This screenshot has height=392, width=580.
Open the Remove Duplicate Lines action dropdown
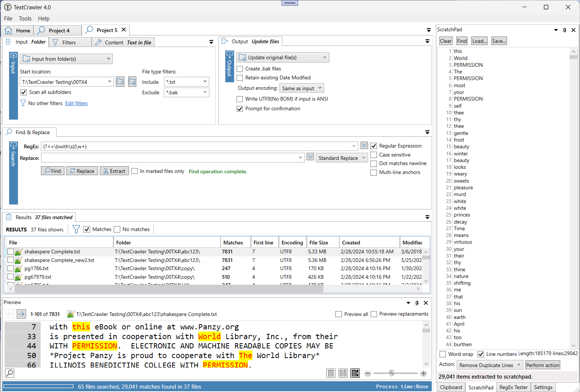tap(489, 365)
